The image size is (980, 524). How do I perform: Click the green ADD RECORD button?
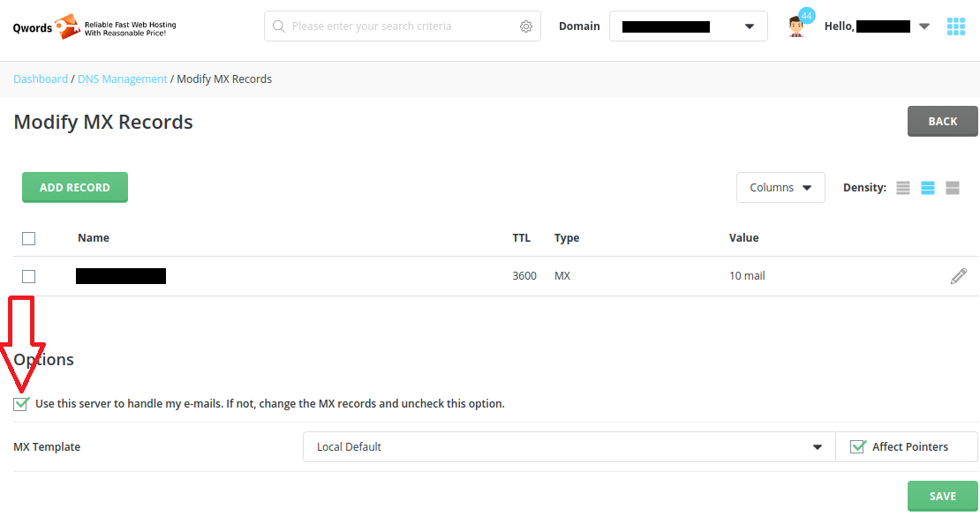pyautogui.click(x=75, y=188)
